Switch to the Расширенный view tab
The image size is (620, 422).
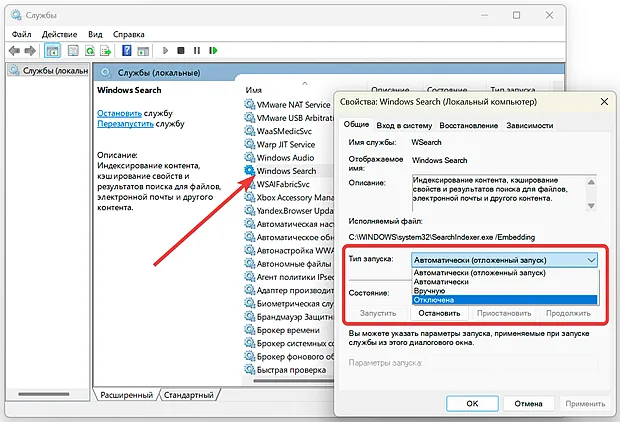point(126,395)
